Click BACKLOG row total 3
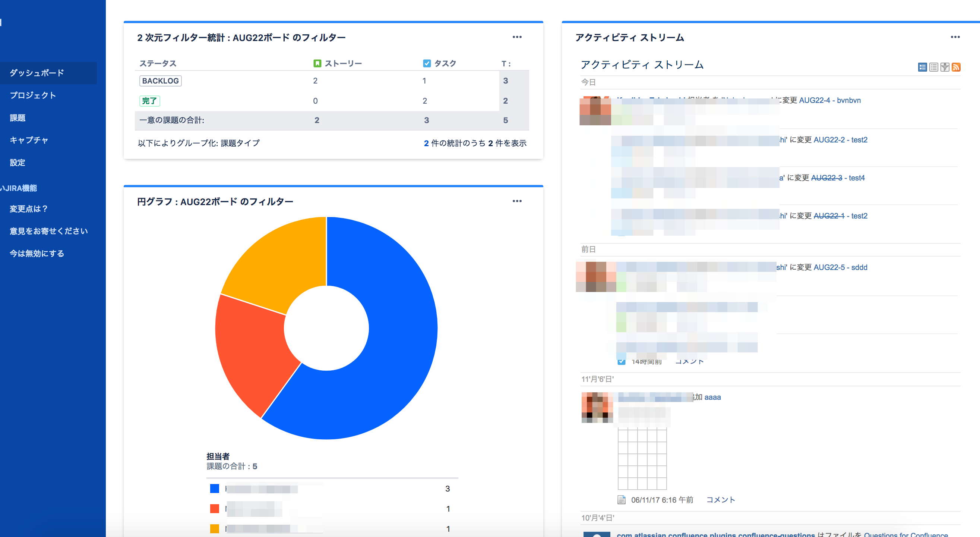980x537 pixels. 506,81
